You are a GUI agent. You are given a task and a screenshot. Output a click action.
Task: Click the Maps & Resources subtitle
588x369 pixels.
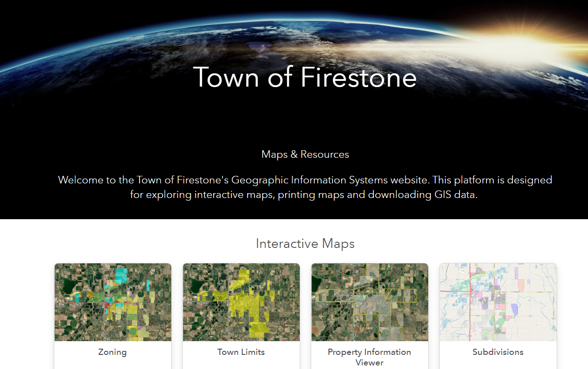305,155
